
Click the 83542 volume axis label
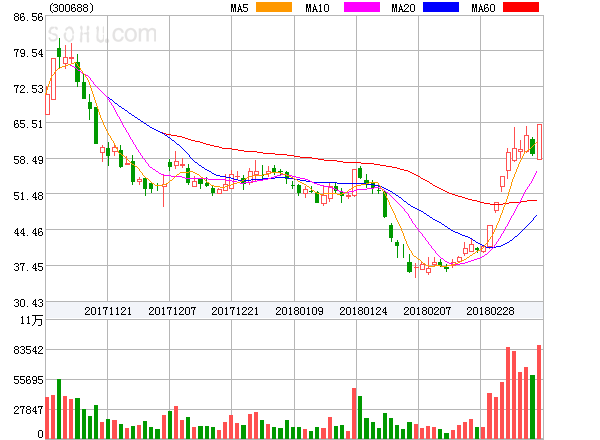28,350
